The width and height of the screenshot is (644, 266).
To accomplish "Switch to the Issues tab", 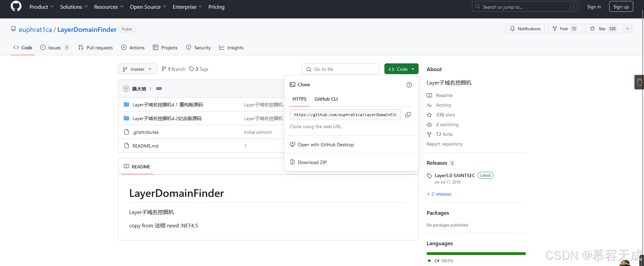I will coord(55,48).
